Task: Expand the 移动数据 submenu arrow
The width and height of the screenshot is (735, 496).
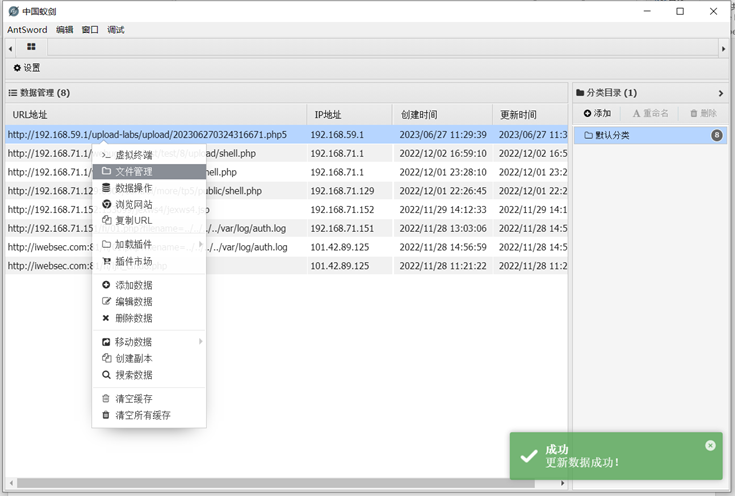Action: coord(201,341)
